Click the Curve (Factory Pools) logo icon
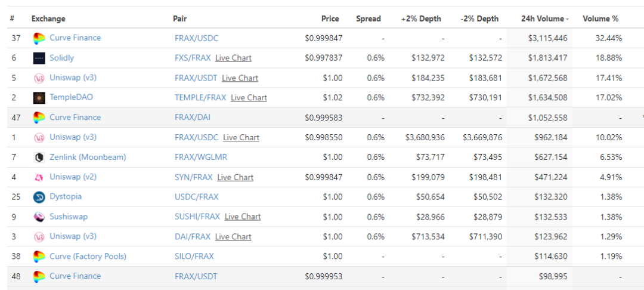Viewport: 644px width, 290px height. 39,257
